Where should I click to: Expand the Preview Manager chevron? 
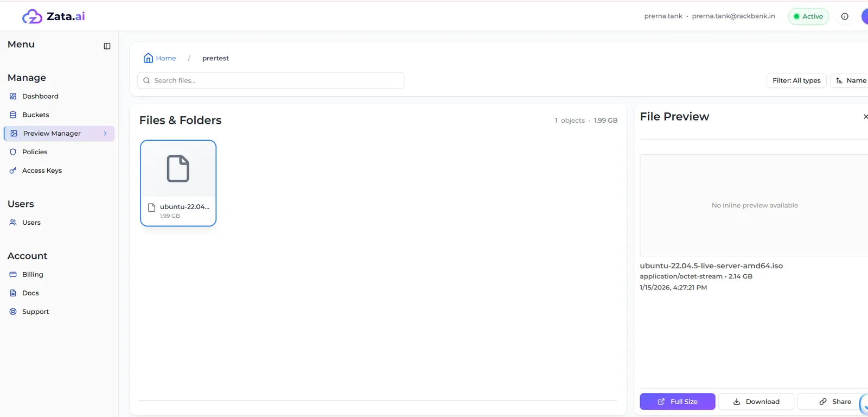105,133
